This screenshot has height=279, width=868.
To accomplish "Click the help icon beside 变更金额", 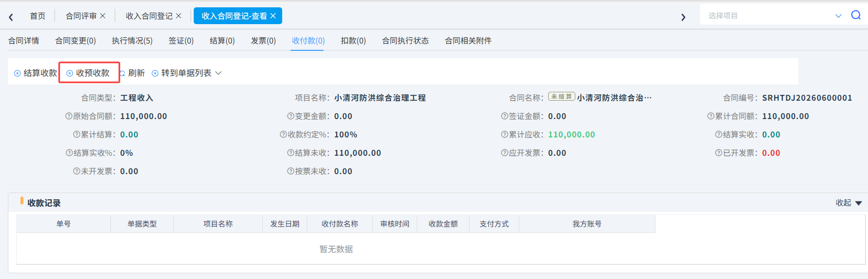I will point(291,116).
